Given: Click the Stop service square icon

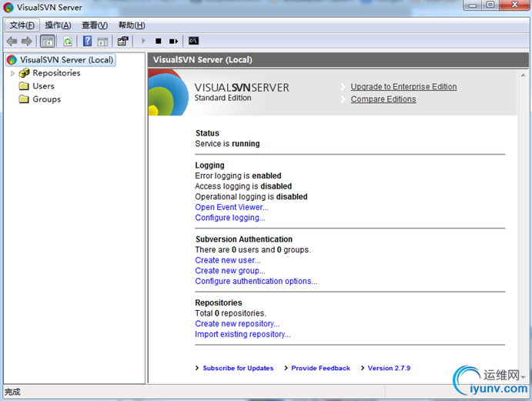Looking at the screenshot, I should [158, 41].
